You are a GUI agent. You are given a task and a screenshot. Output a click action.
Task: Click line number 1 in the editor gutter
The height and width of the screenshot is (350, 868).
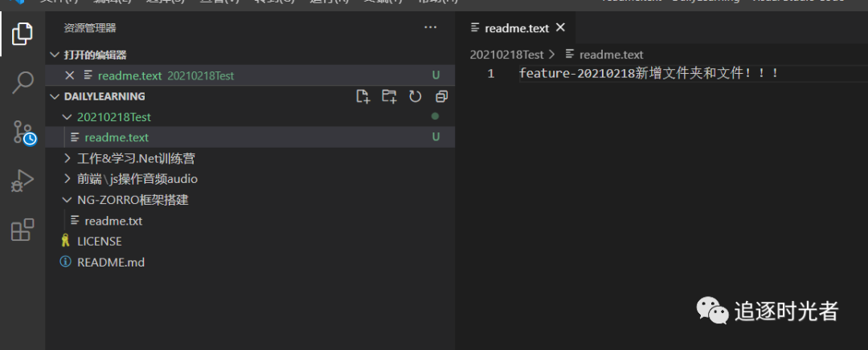[491, 74]
